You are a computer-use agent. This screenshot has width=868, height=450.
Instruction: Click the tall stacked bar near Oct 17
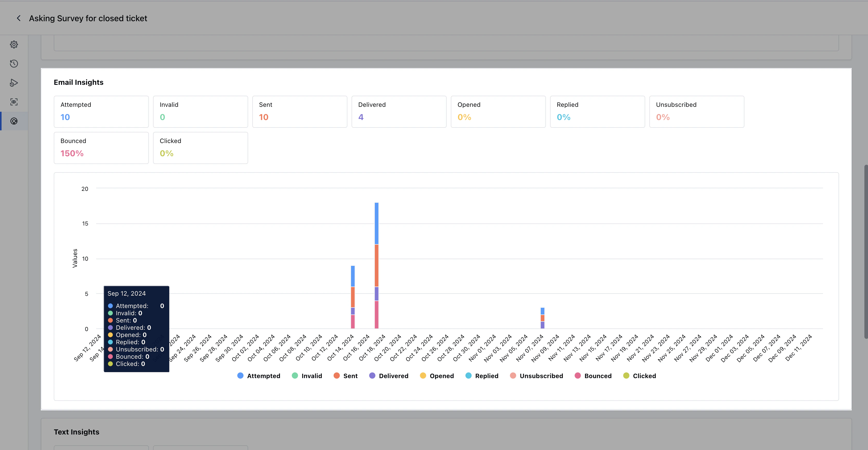click(x=376, y=266)
